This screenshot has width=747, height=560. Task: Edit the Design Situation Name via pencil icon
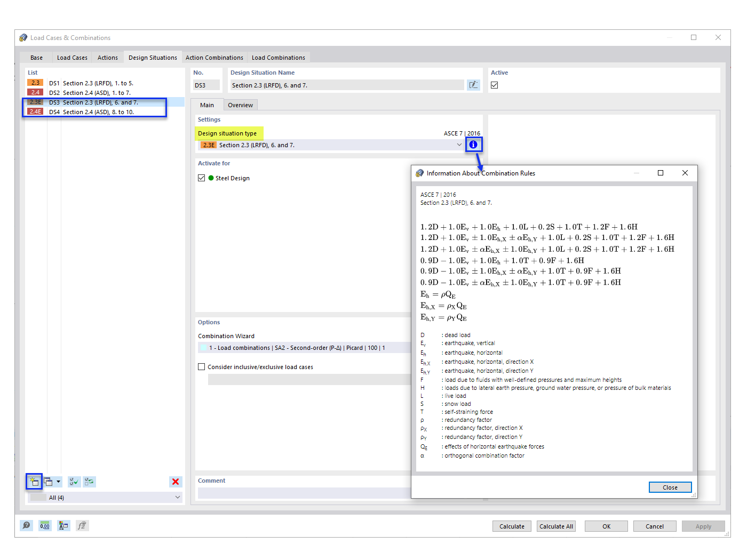coord(473,85)
